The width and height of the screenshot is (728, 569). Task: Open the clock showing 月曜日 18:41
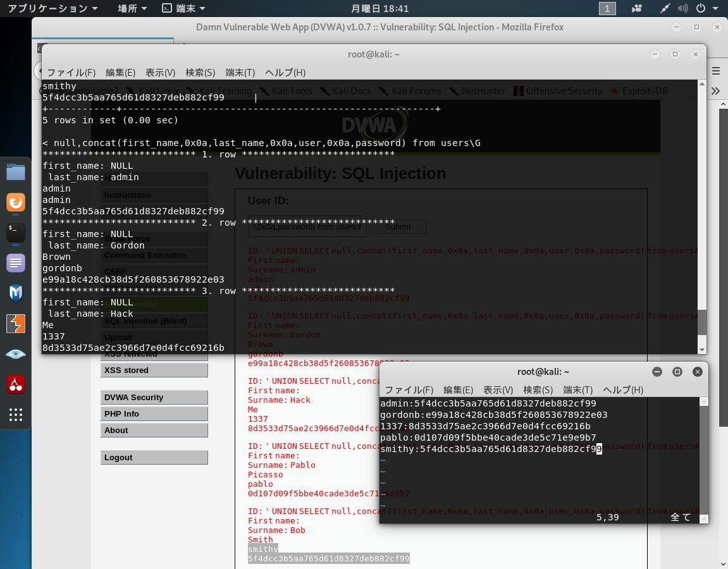click(x=379, y=8)
